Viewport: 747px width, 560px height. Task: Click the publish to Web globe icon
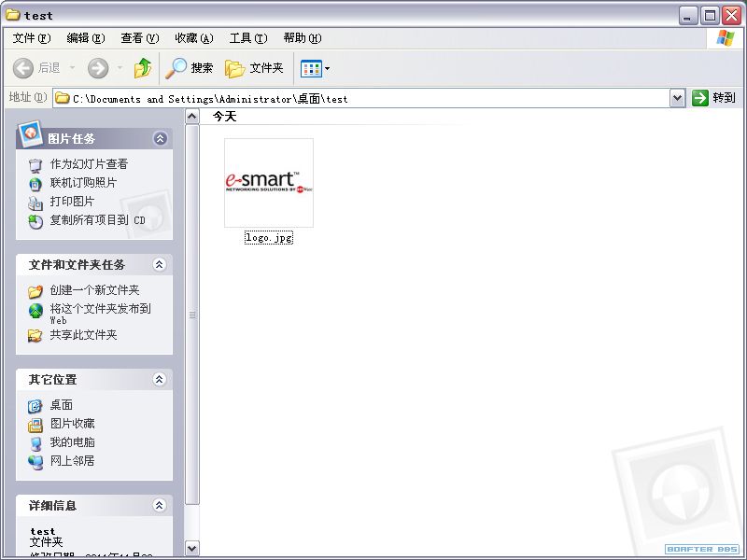(x=35, y=311)
